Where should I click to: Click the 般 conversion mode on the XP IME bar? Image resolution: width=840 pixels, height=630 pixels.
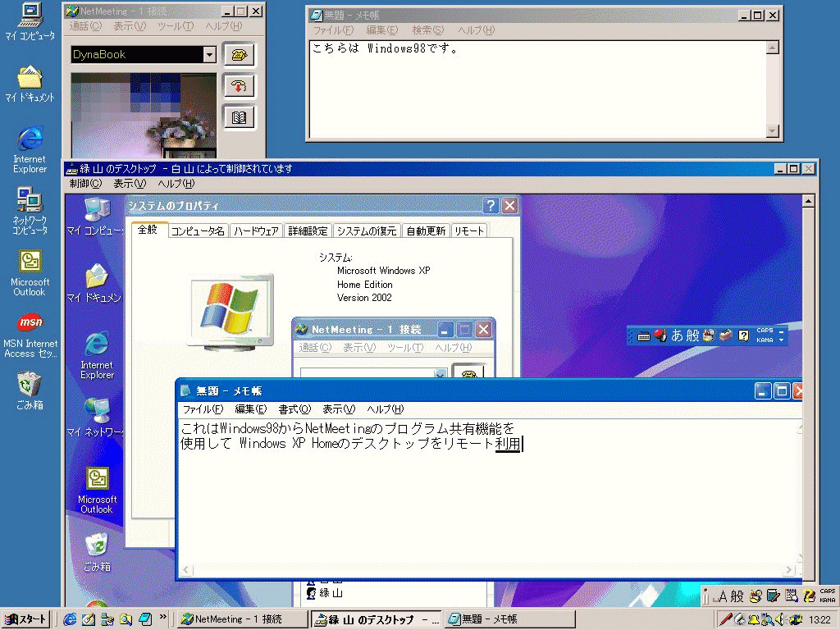(692, 336)
